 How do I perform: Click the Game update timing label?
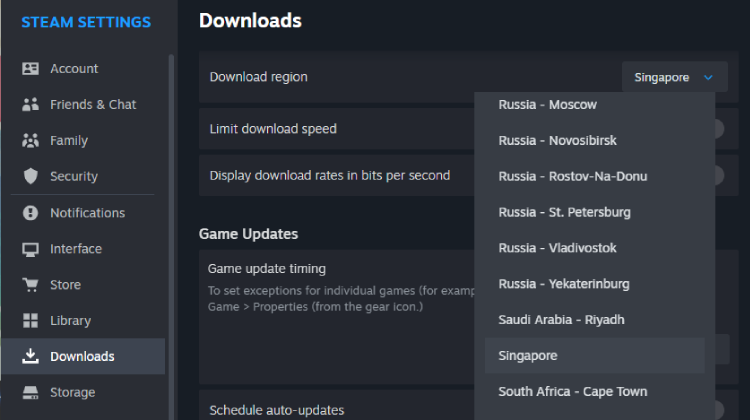coord(267,269)
